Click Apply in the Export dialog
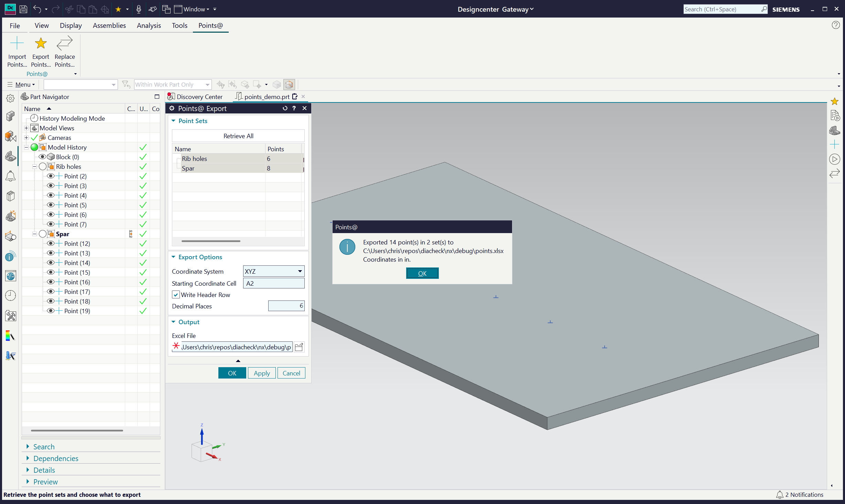The height and width of the screenshot is (504, 845). point(262,373)
